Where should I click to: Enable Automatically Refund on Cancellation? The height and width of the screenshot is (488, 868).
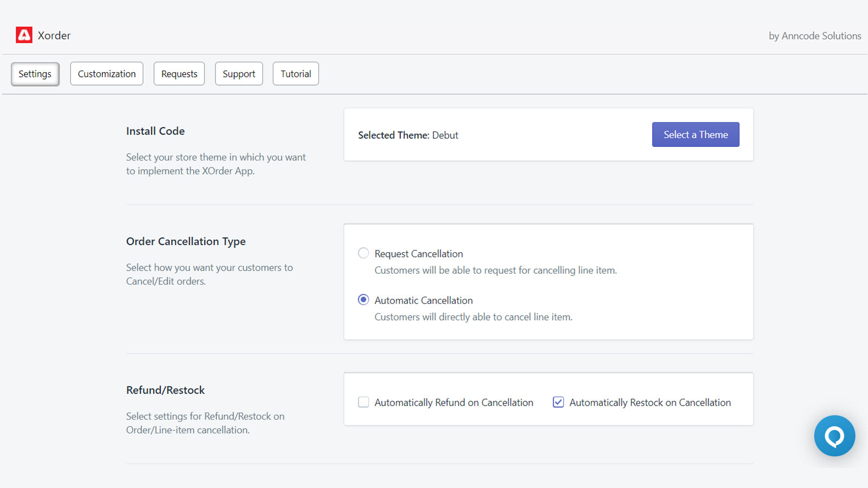363,402
